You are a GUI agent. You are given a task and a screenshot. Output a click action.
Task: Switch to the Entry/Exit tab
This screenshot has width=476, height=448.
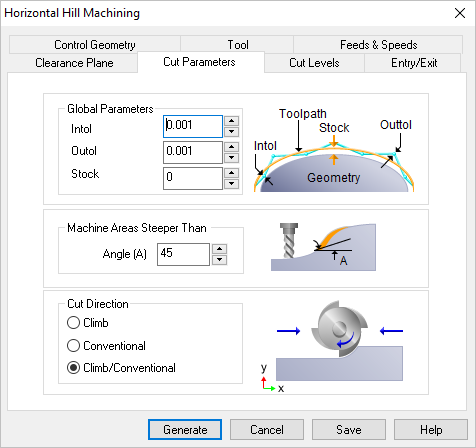pyautogui.click(x=414, y=63)
